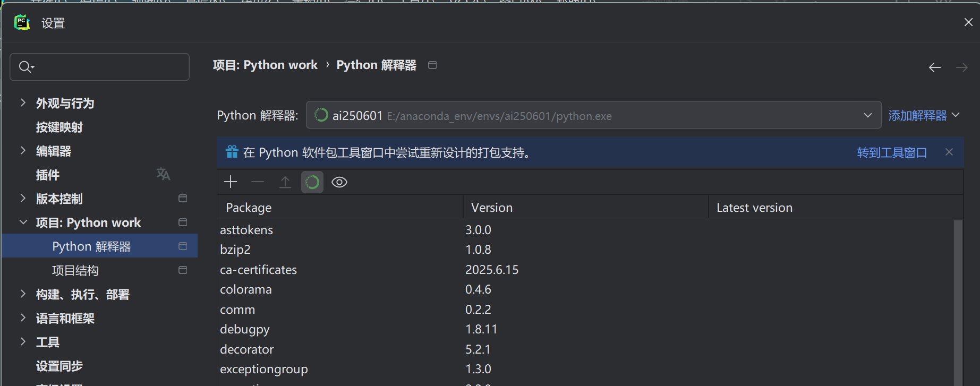Click the project icon beside 项目: Python work tree row

click(x=183, y=222)
